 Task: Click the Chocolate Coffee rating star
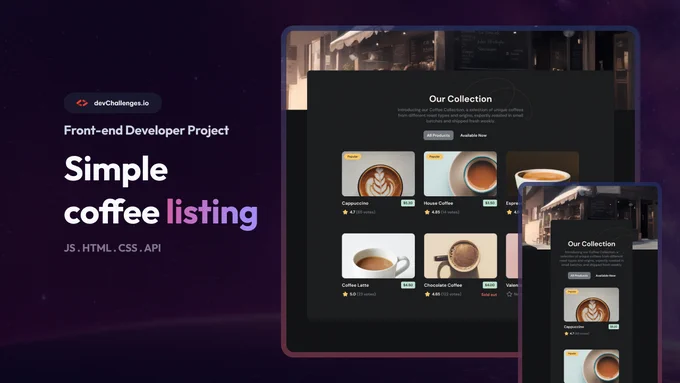tap(427, 294)
